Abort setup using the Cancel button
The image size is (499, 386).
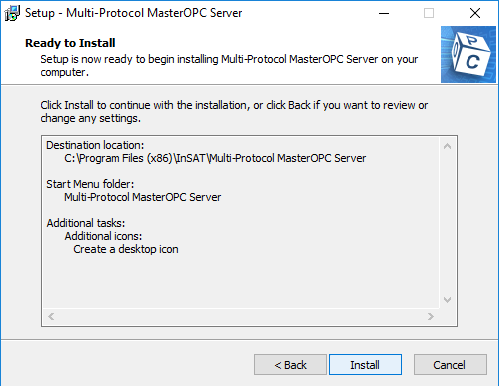pyautogui.click(x=450, y=365)
